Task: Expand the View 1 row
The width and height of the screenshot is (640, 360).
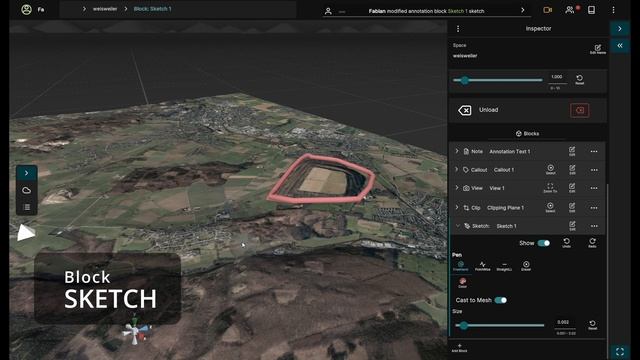Action: 457,188
